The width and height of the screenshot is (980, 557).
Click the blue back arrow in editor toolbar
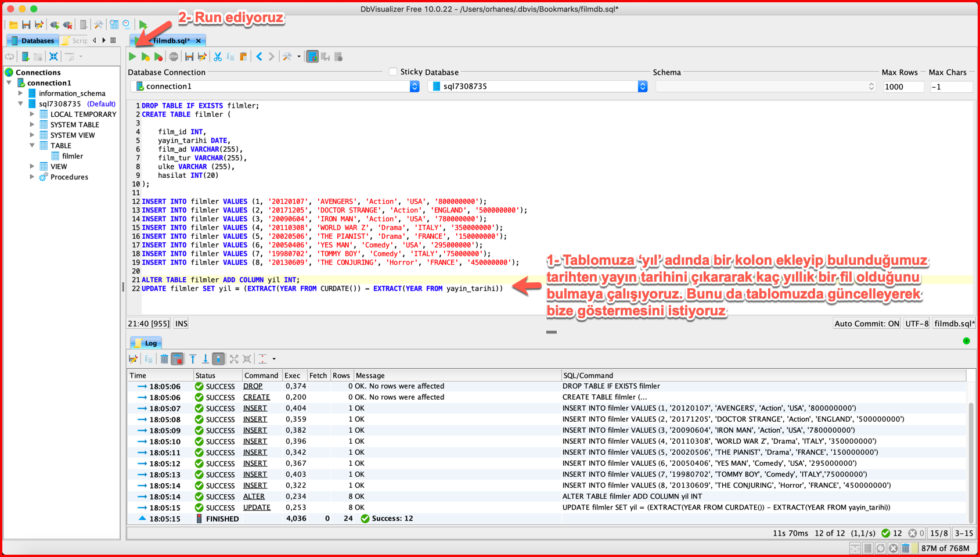(259, 57)
